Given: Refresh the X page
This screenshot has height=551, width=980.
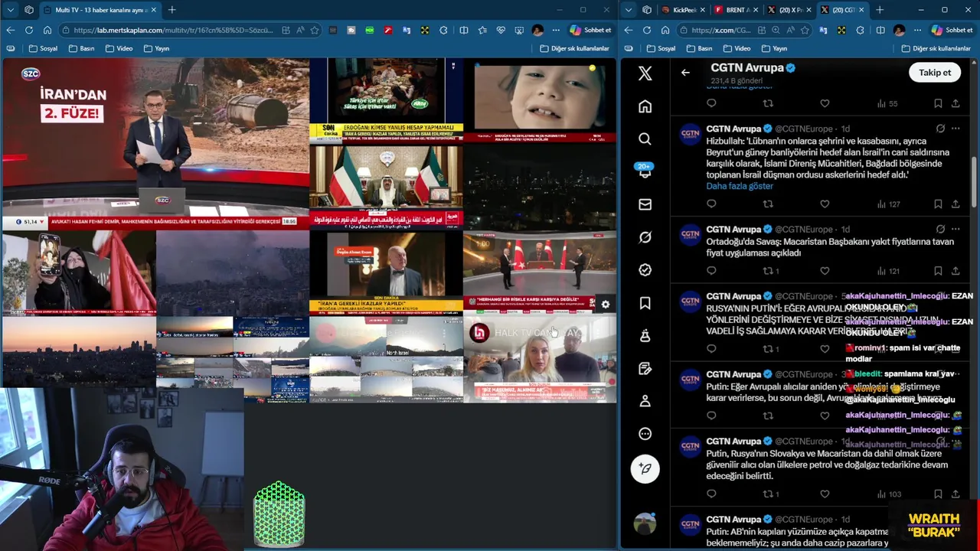Looking at the screenshot, I should click(x=646, y=30).
